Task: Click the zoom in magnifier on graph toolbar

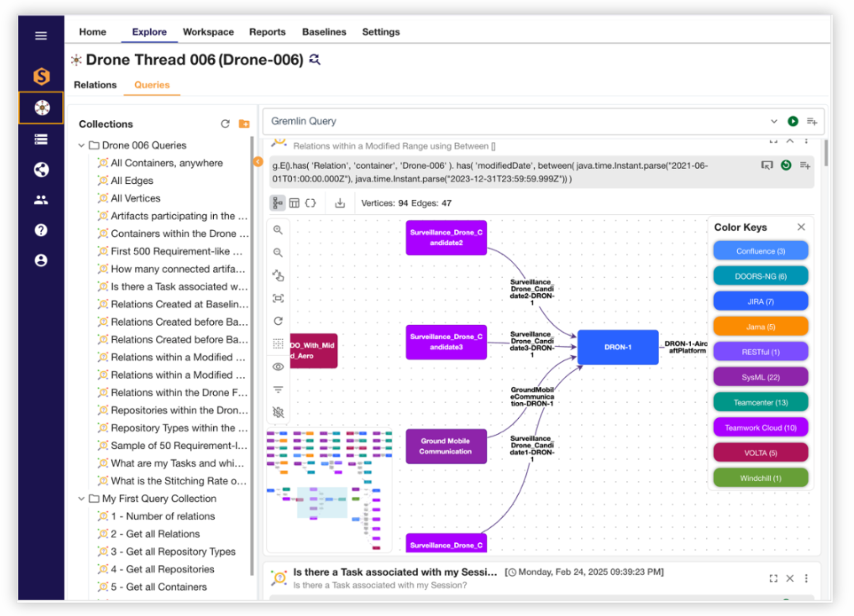Action: (x=278, y=230)
